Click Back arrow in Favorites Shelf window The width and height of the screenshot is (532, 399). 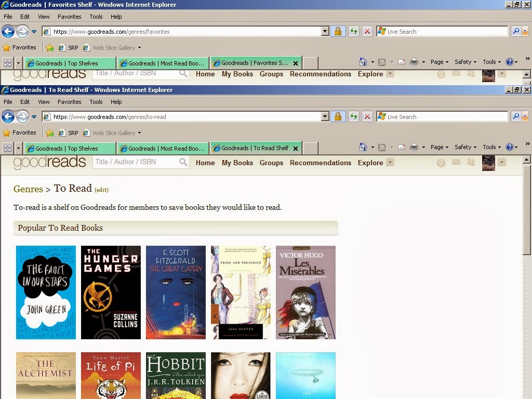point(8,32)
